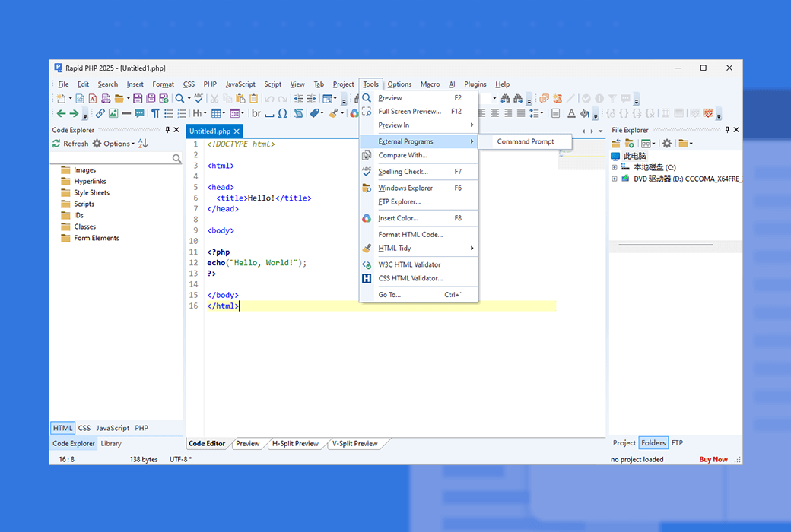This screenshot has height=532, width=791.
Task: Insert special character with Omega icon
Action: [282, 113]
